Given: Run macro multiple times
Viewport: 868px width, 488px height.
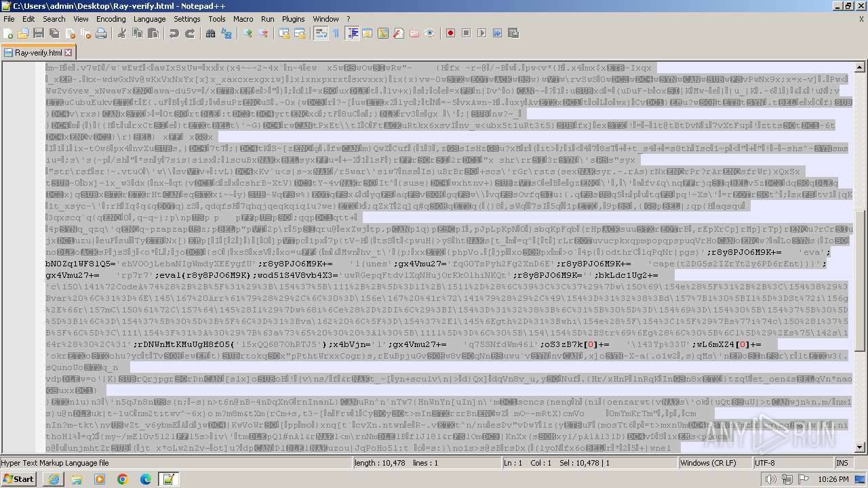Looking at the screenshot, I should point(498,33).
